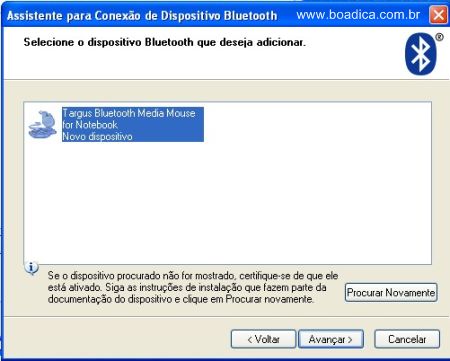The image size is (450, 361).
Task: Close the Bluetooth connection wizard window
Action: click(438, 15)
